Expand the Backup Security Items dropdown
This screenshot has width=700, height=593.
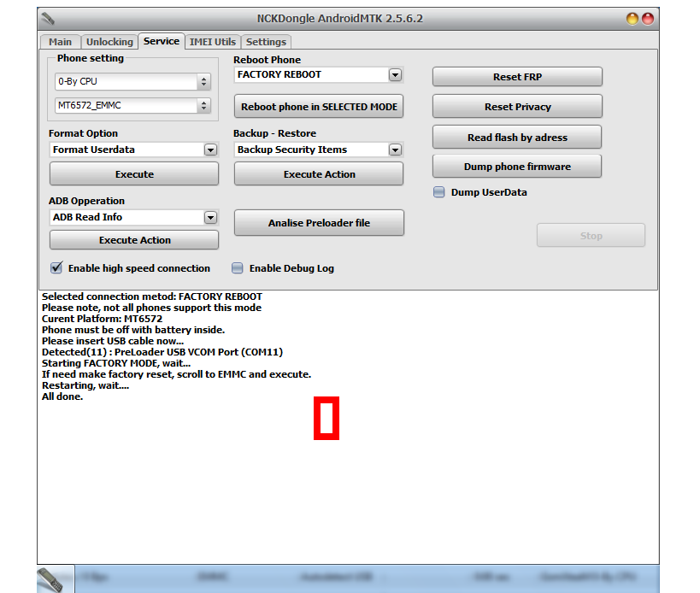[x=395, y=150]
